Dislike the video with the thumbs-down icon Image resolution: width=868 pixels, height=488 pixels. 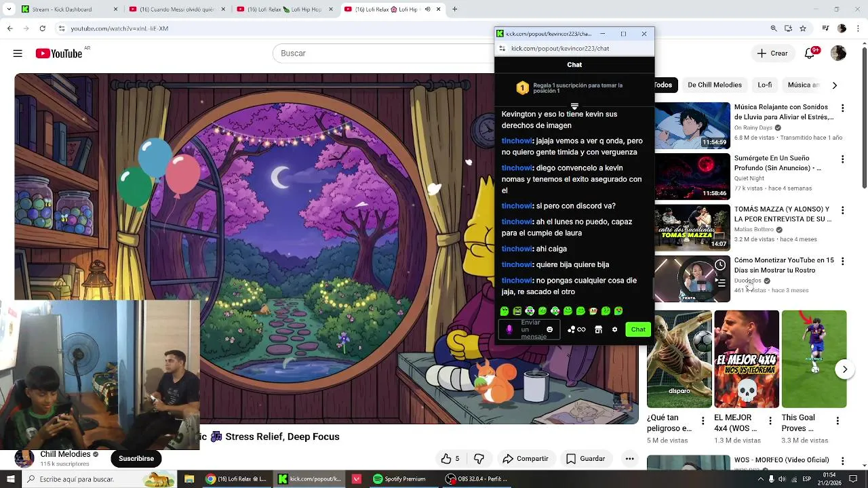pos(479,459)
